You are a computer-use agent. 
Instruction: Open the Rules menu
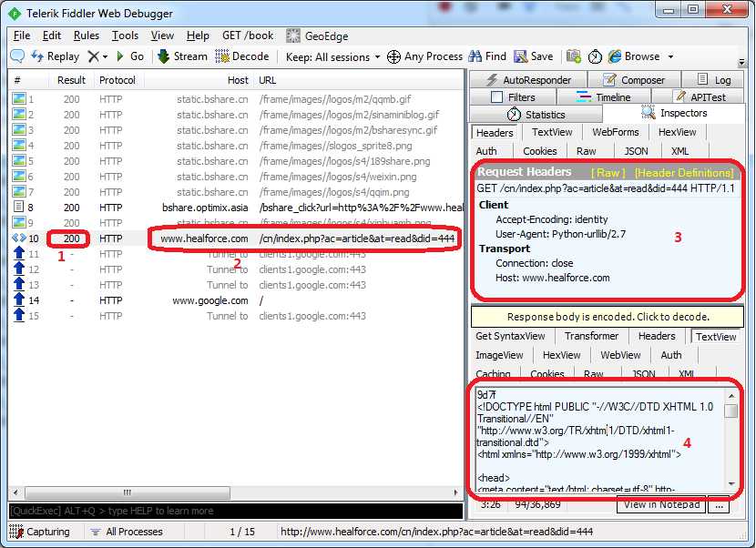[x=87, y=36]
